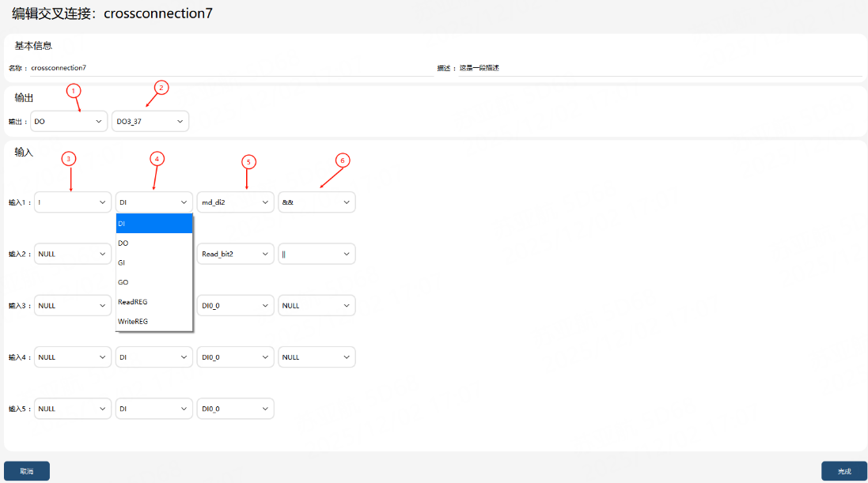Open the Read_bit2 signal dropdown
868x483 pixels.
(x=235, y=254)
